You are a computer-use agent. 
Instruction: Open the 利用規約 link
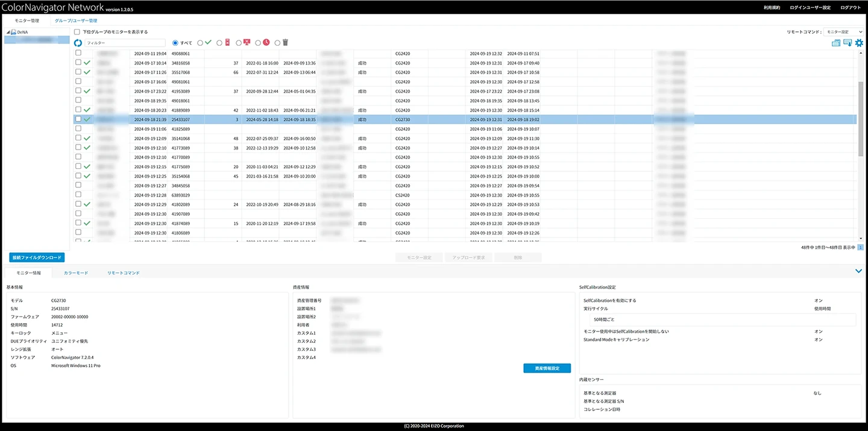[772, 7]
